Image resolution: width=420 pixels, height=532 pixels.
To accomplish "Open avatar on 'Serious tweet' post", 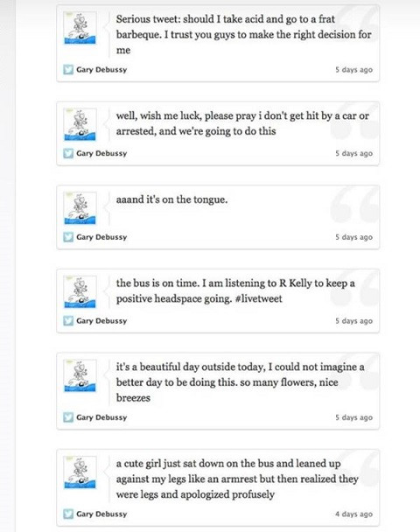I will (80, 28).
